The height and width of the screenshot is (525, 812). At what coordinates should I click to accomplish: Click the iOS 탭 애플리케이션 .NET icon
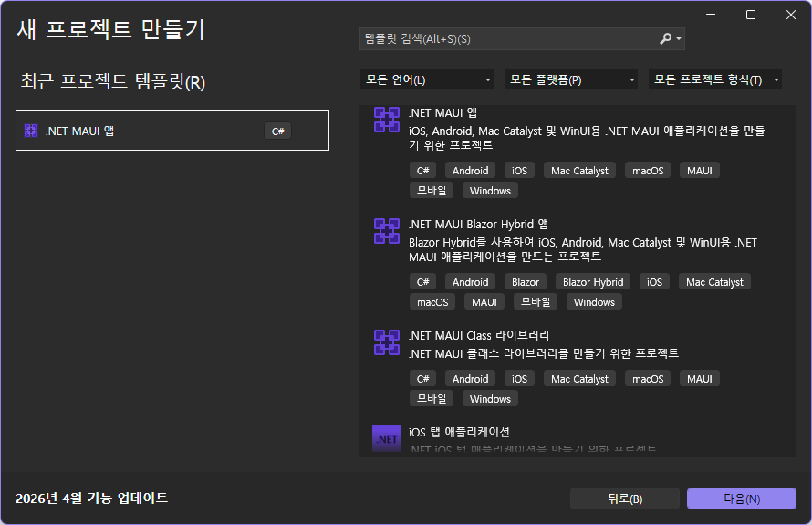pyautogui.click(x=387, y=438)
